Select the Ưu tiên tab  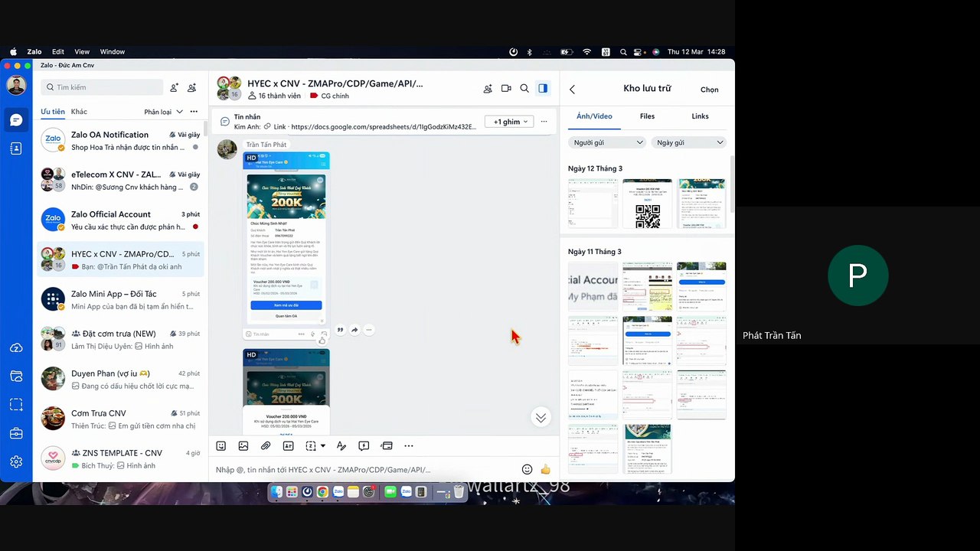coord(53,112)
